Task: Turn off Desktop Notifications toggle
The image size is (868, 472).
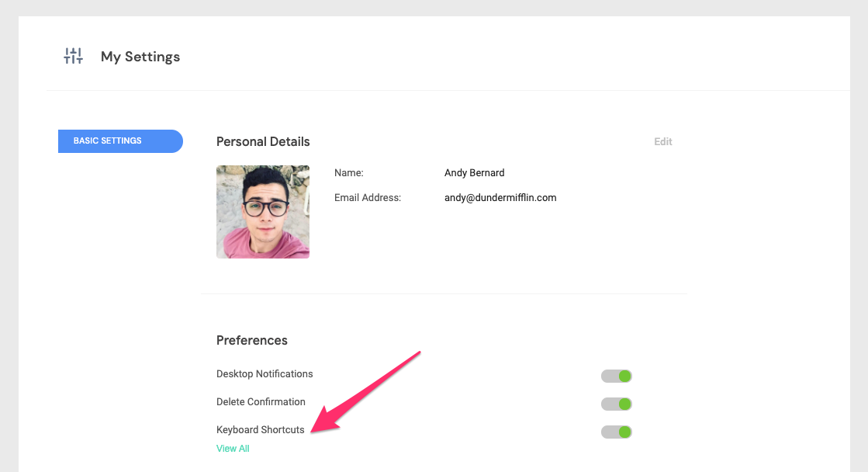Action: click(616, 377)
